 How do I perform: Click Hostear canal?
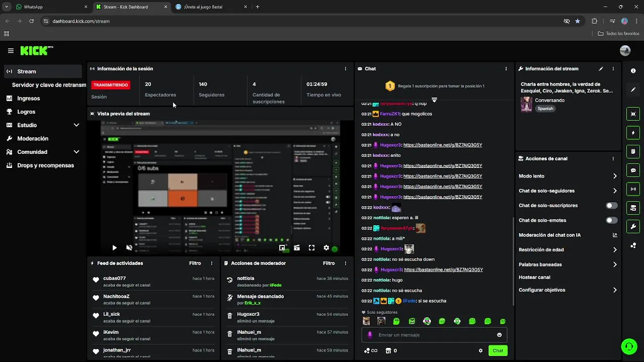[534, 278]
